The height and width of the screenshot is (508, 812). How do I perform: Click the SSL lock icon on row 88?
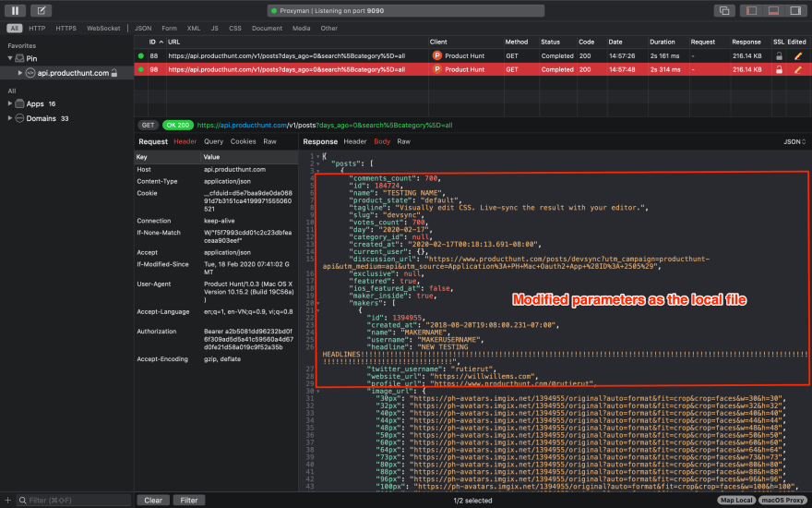click(x=779, y=56)
